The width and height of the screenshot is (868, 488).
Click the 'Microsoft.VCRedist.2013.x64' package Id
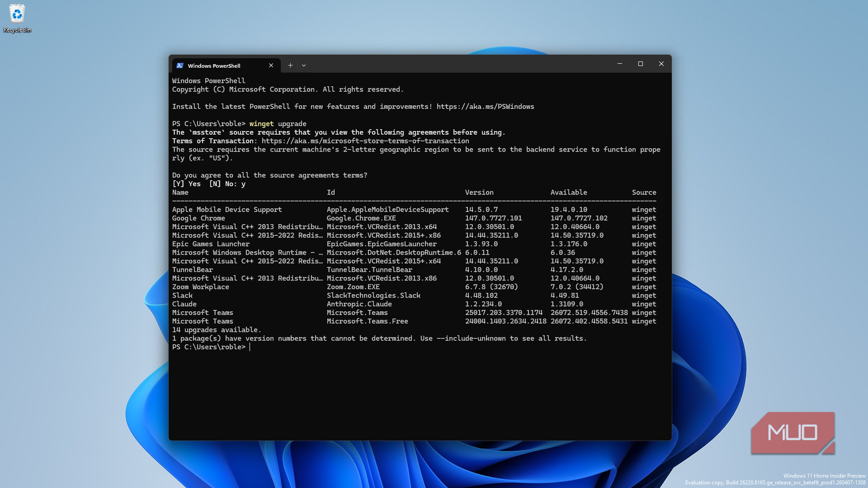pyautogui.click(x=381, y=227)
